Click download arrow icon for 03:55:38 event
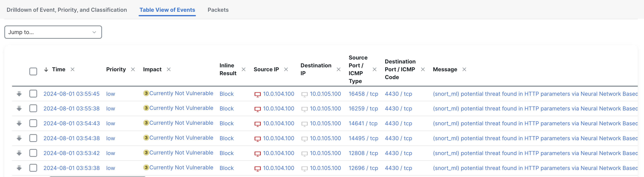The image size is (644, 177). [19, 109]
